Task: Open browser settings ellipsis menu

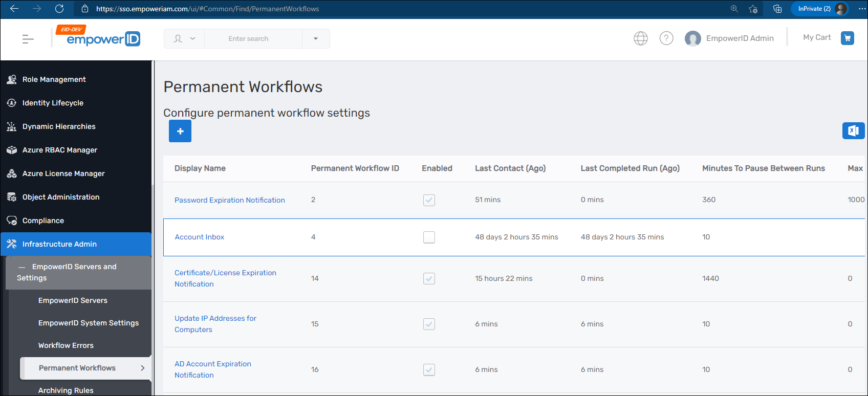Action: coord(862,9)
